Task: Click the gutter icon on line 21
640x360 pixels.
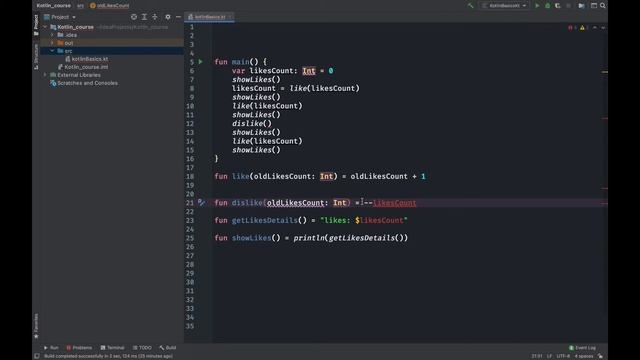Action: [201, 202]
